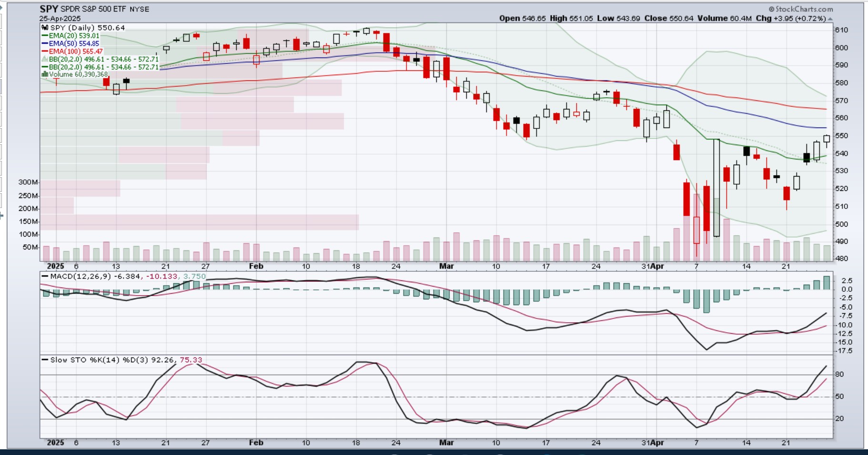Viewport: 868px width, 455px height.
Task: Click the black line marker beside MACD(12,26,9)
Action: [45, 276]
